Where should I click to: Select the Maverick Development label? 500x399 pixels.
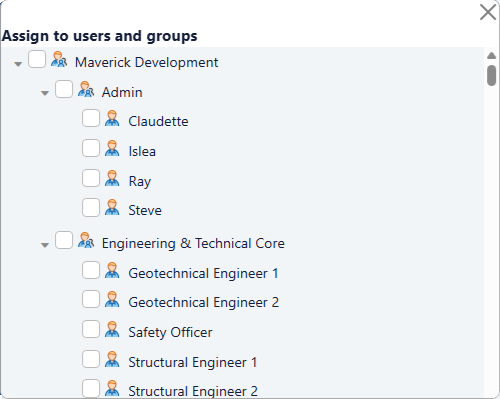(146, 62)
